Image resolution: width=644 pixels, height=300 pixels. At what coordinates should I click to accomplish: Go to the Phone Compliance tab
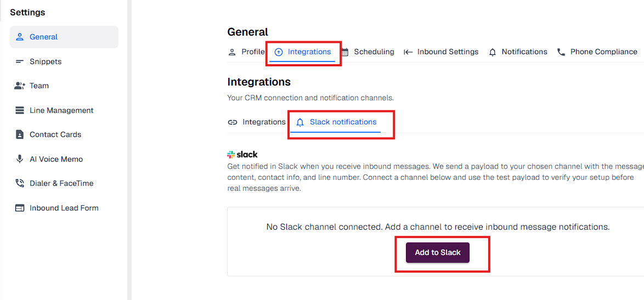click(x=597, y=52)
